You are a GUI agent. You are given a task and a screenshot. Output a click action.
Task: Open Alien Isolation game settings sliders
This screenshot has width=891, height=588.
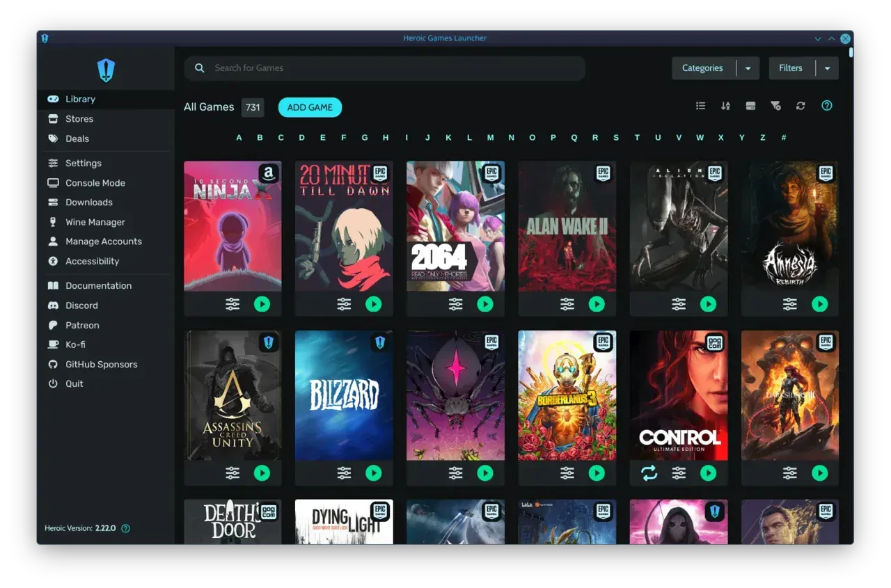pos(679,304)
